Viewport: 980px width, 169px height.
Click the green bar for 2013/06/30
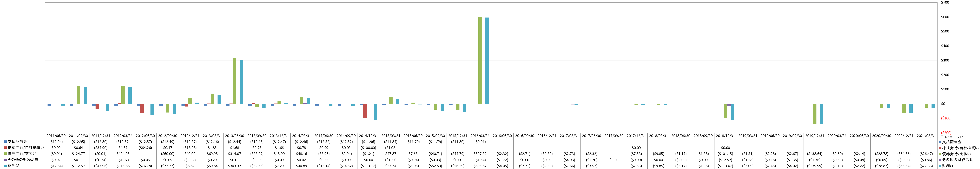[235, 81]
